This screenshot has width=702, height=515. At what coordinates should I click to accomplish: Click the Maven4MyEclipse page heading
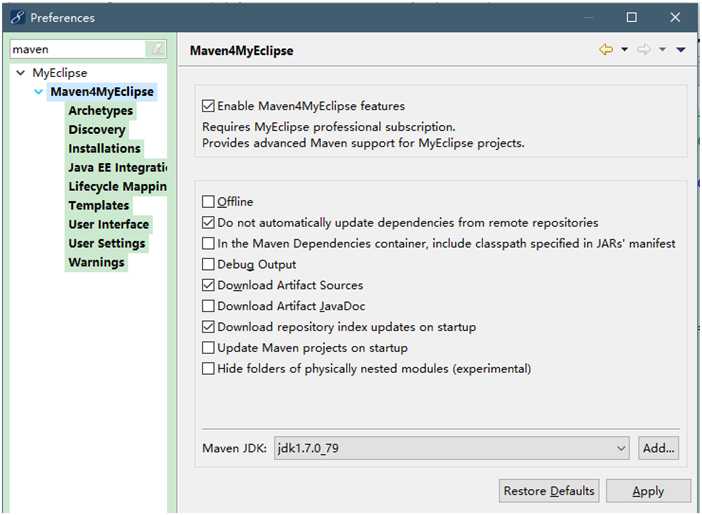tap(242, 51)
